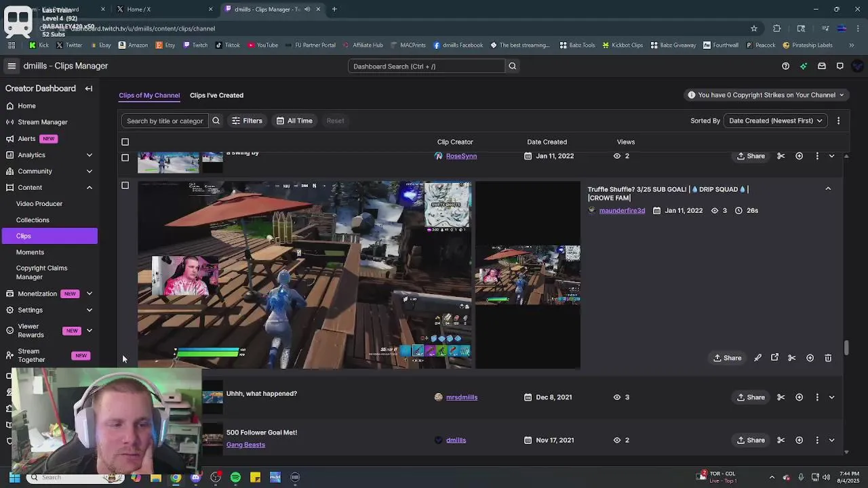Click the search magnifier next to Dashboard Search
This screenshot has width=868, height=488.
click(x=512, y=66)
